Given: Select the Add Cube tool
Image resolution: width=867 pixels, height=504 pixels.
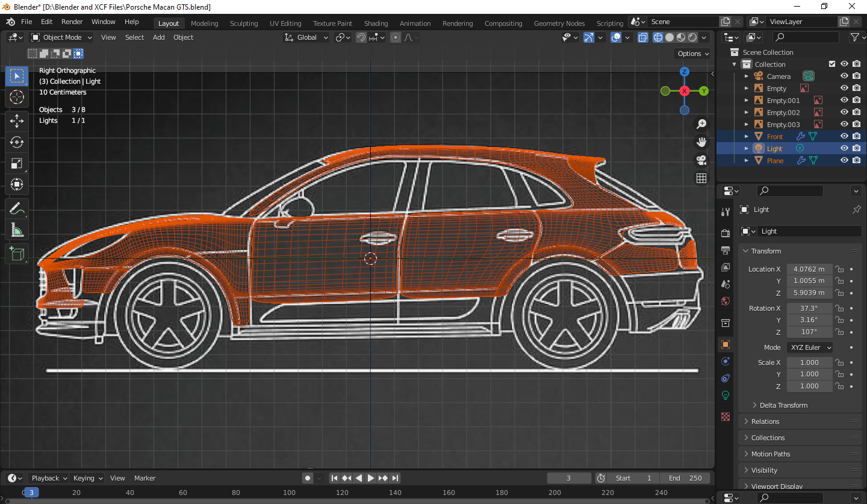Looking at the screenshot, I should [x=17, y=254].
